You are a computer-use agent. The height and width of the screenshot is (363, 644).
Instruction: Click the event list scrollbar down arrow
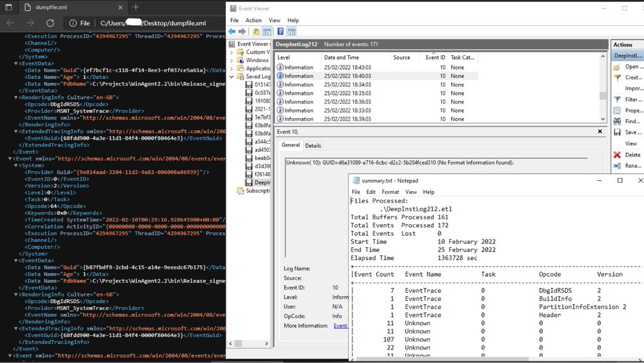pos(603,119)
